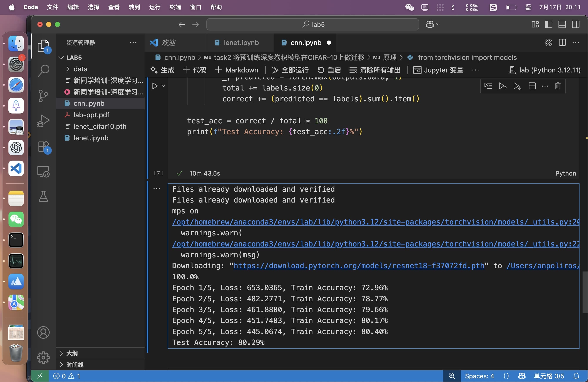Expand the data folder
This screenshot has height=382, width=588.
tap(80, 69)
